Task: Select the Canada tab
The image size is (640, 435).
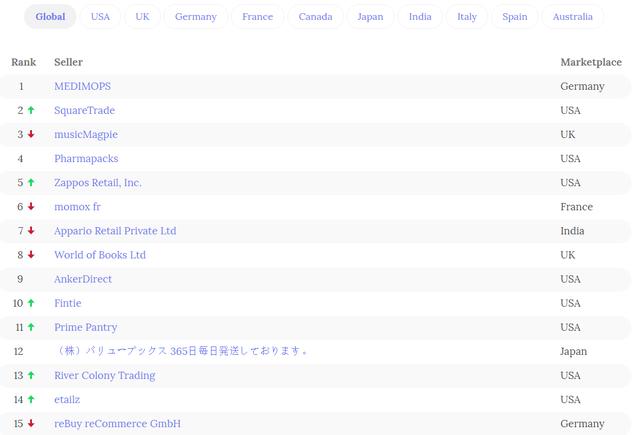Action: click(x=316, y=17)
